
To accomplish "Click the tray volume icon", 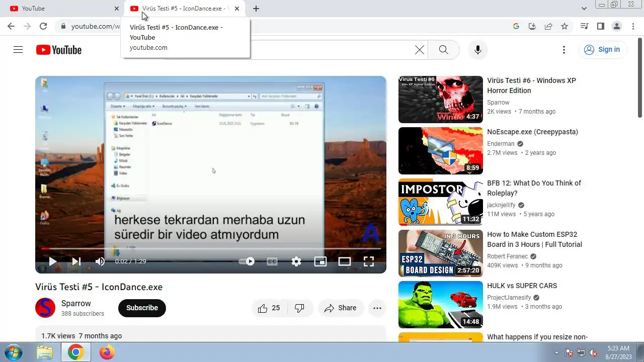I will (x=593, y=352).
